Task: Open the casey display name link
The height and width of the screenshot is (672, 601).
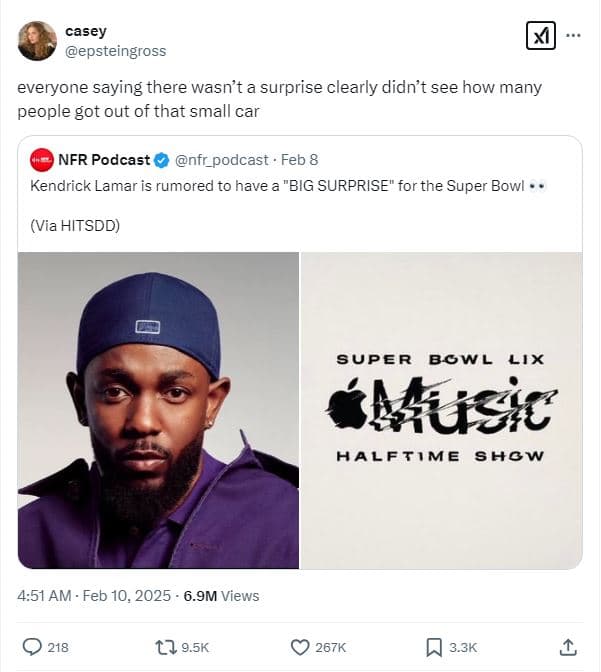Action: [85, 31]
